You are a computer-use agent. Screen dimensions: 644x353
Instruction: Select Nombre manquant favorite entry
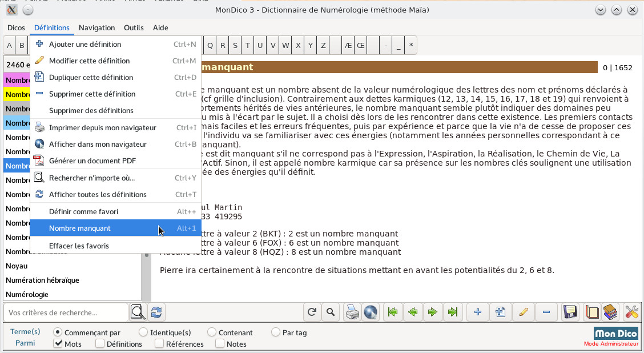[80, 228]
